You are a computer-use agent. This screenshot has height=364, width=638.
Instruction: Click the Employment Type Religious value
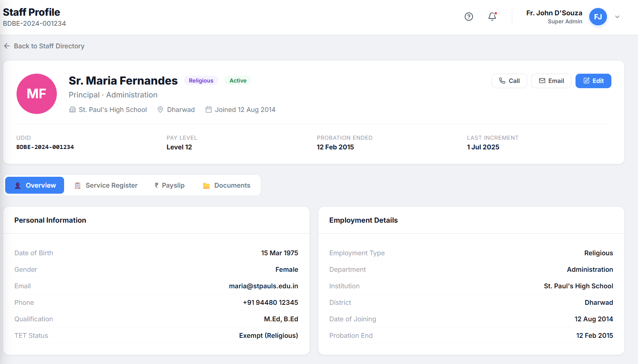tap(599, 253)
